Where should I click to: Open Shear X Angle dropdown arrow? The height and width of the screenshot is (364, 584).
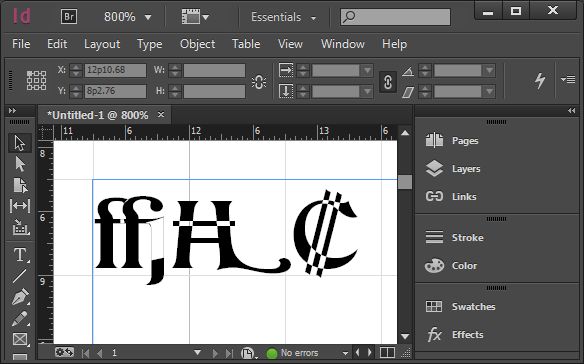tap(489, 91)
